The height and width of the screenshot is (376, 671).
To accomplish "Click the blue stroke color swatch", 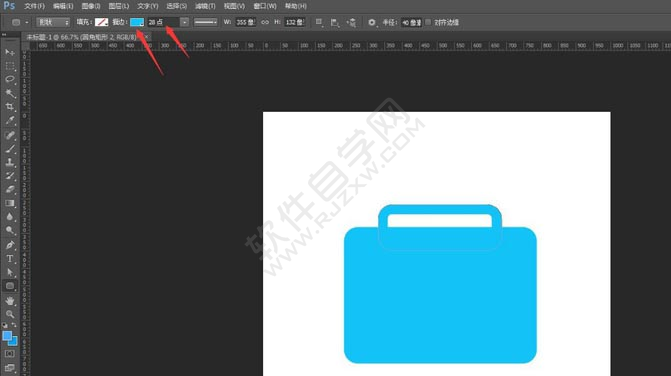I will [137, 22].
